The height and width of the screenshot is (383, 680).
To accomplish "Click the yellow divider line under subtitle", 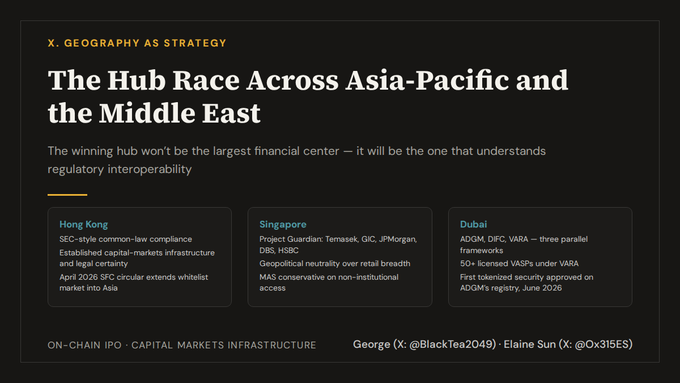I will [67, 195].
